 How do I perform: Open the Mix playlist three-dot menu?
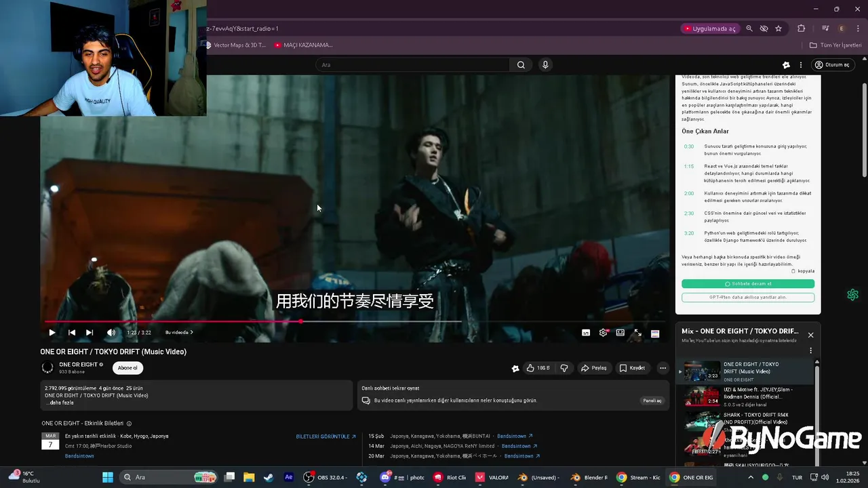pos(810,350)
